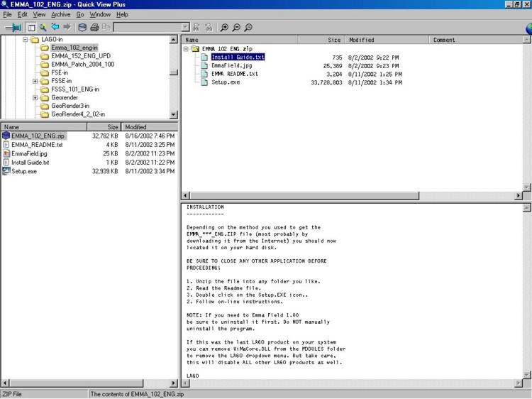The height and width of the screenshot is (399, 532).
Task: Click archive pane horizontal scrollbar right arrow
Action: (x=519, y=195)
